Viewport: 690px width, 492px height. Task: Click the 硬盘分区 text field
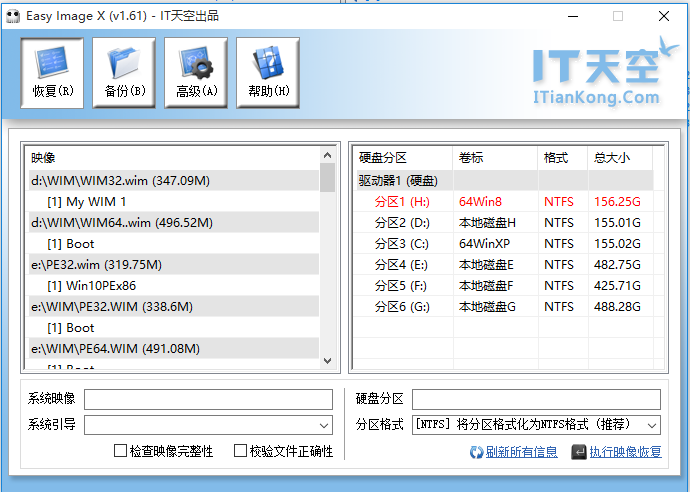pyautogui.click(x=536, y=400)
